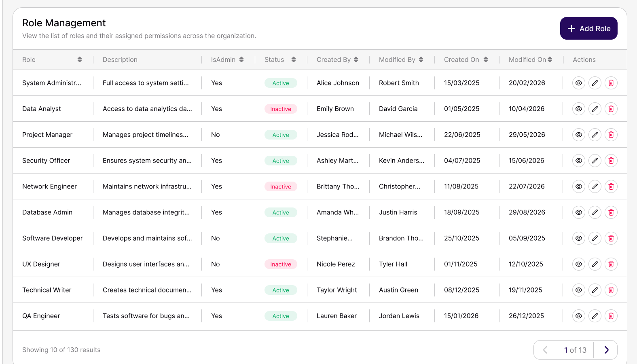The image size is (637, 364).
Task: Click the Actions column header
Action: pos(584,59)
